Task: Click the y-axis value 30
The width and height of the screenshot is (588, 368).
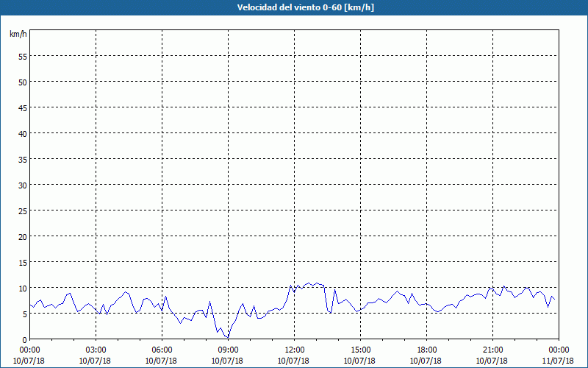Action: (x=23, y=185)
